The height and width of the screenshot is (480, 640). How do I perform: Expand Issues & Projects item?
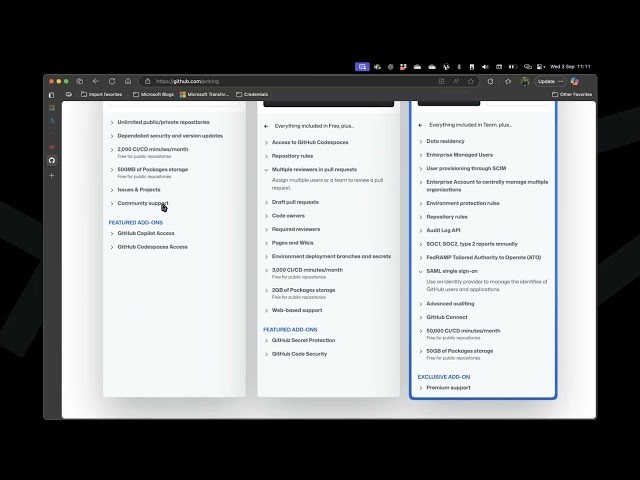[x=135, y=189]
